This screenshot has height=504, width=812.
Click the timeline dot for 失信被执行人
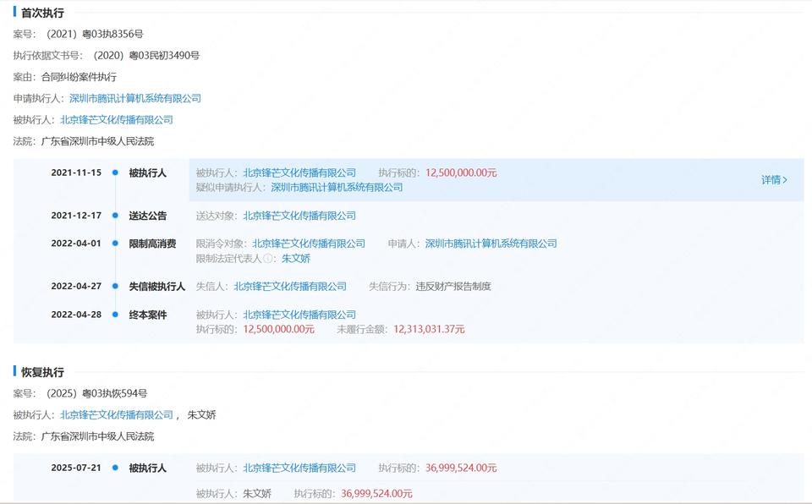pos(117,286)
